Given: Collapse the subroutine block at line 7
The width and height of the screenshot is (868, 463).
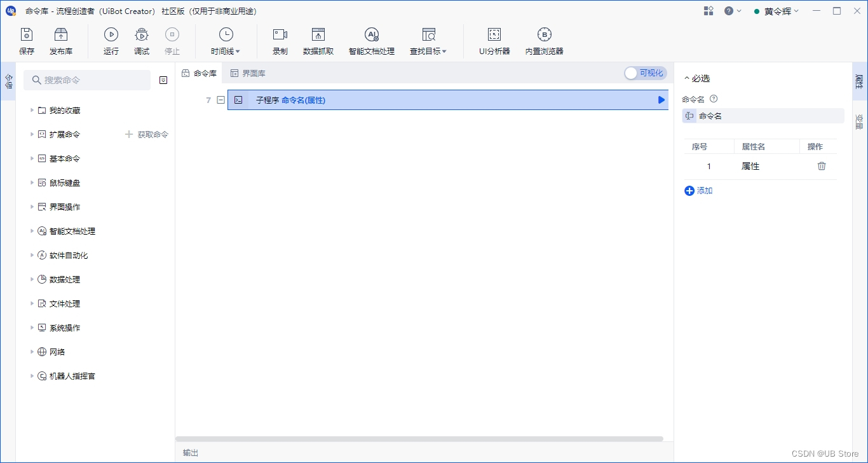Looking at the screenshot, I should pyautogui.click(x=220, y=100).
